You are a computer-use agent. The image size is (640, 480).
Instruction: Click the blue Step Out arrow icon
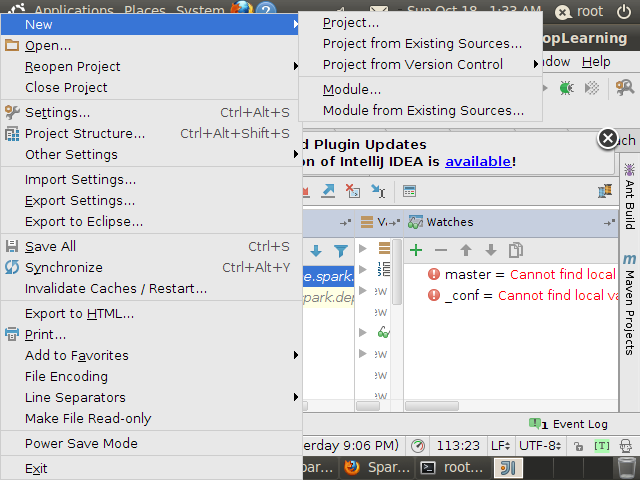pos(328,191)
